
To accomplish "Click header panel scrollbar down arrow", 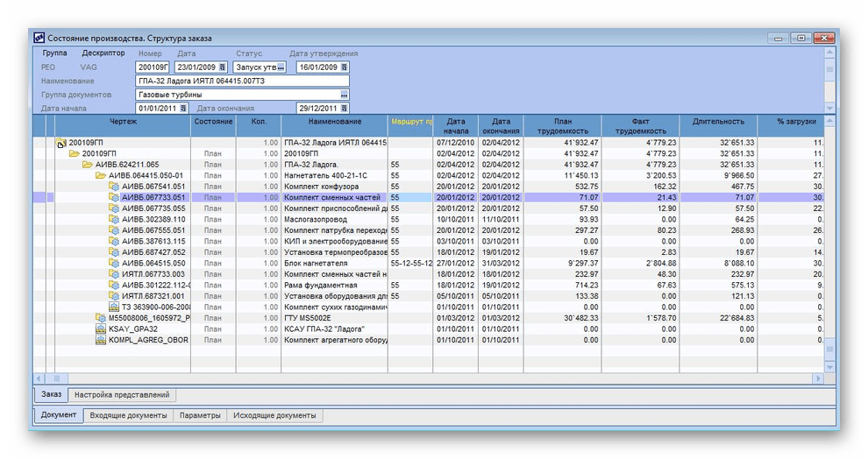I will 829,108.
